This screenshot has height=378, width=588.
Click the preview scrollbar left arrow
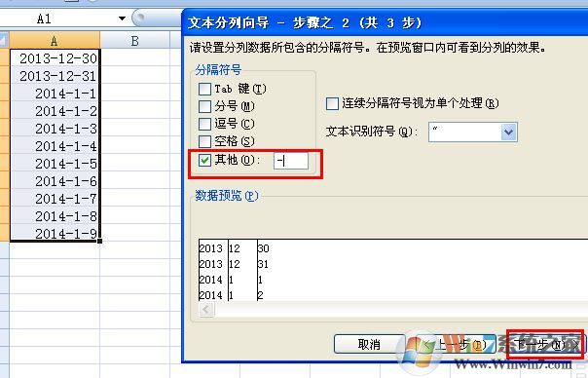click(206, 310)
